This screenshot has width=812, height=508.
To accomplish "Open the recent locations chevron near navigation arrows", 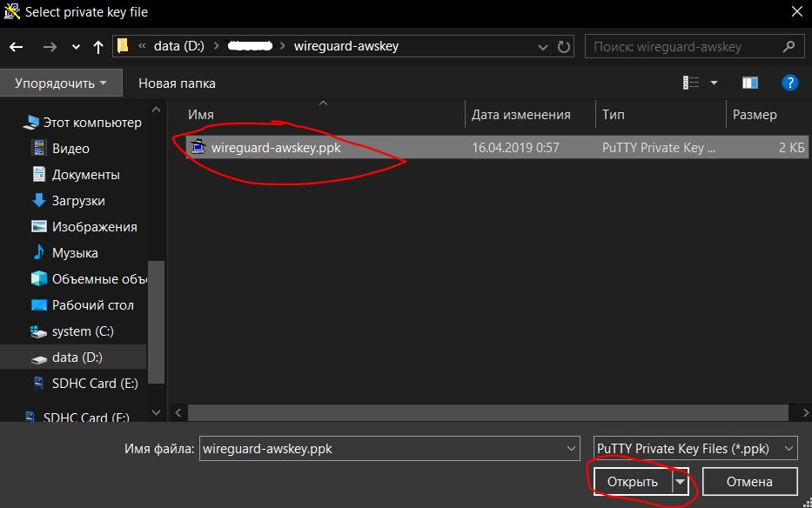I will (x=74, y=46).
